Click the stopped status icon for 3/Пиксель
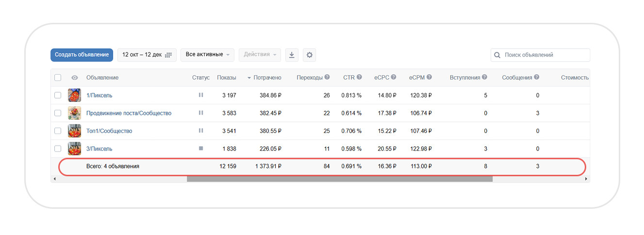Screen dimensions: 644x235 pos(201,149)
